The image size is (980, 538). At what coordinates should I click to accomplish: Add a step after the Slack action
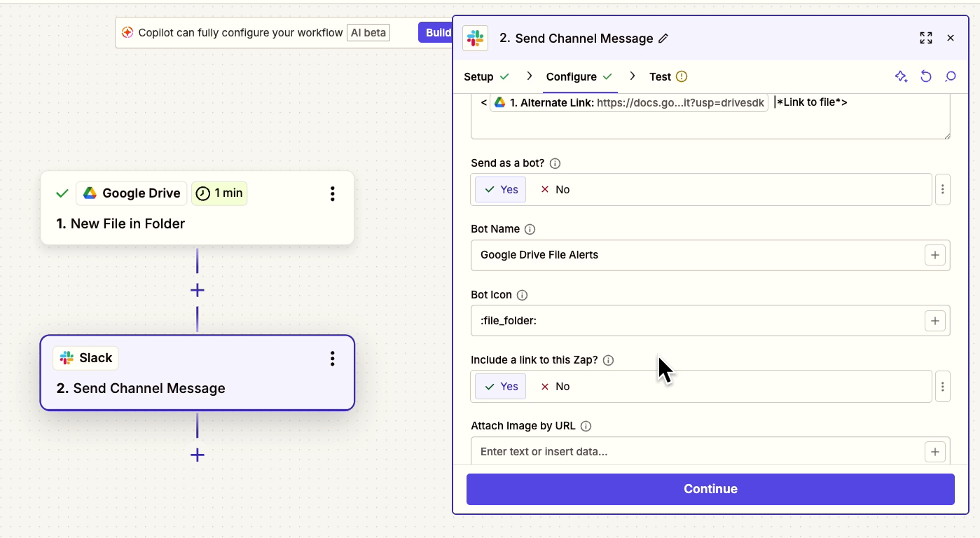[x=198, y=455]
